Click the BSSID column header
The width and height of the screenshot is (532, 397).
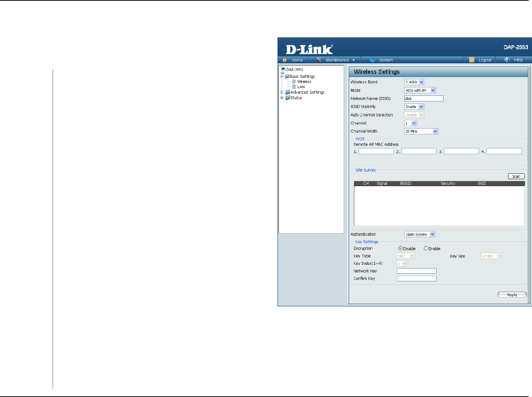[x=406, y=183]
